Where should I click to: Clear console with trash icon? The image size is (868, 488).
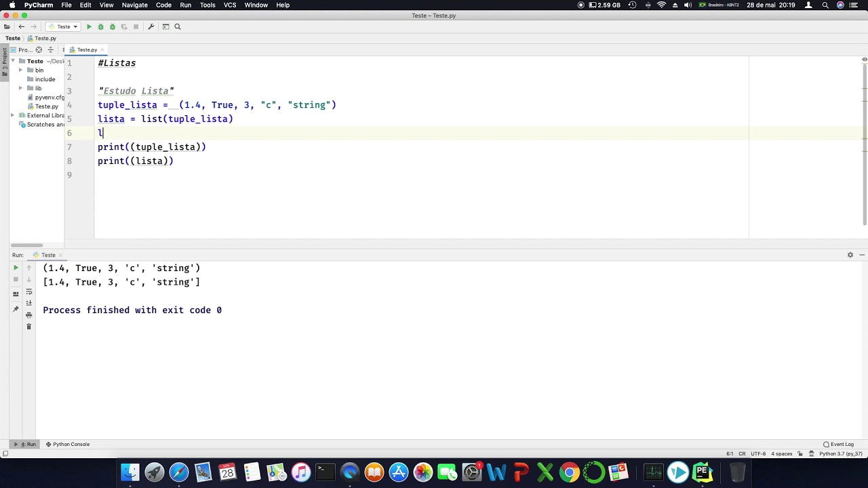(x=28, y=327)
